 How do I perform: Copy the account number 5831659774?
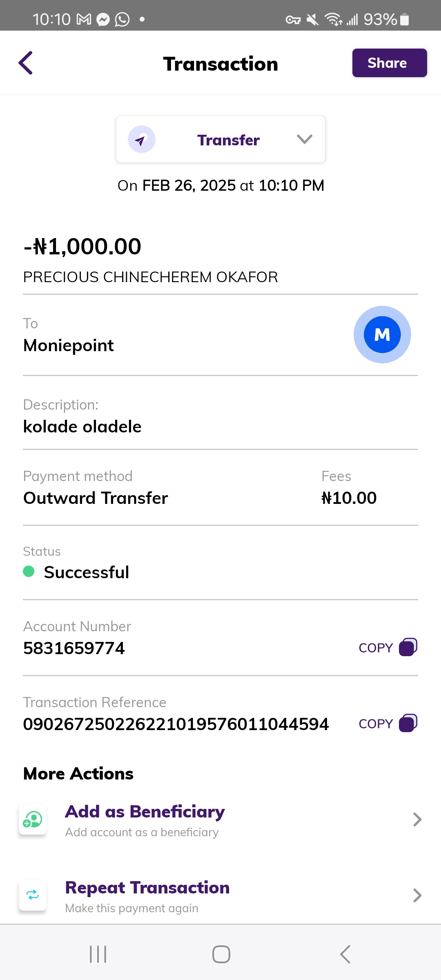click(408, 647)
